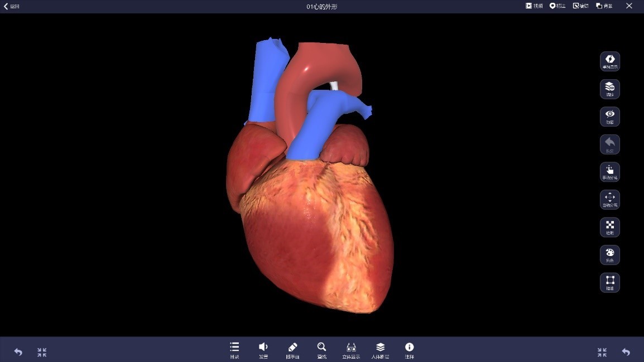This screenshot has width=644, height=362.
Task: Change the 背景 background option
Action: coord(604,6)
